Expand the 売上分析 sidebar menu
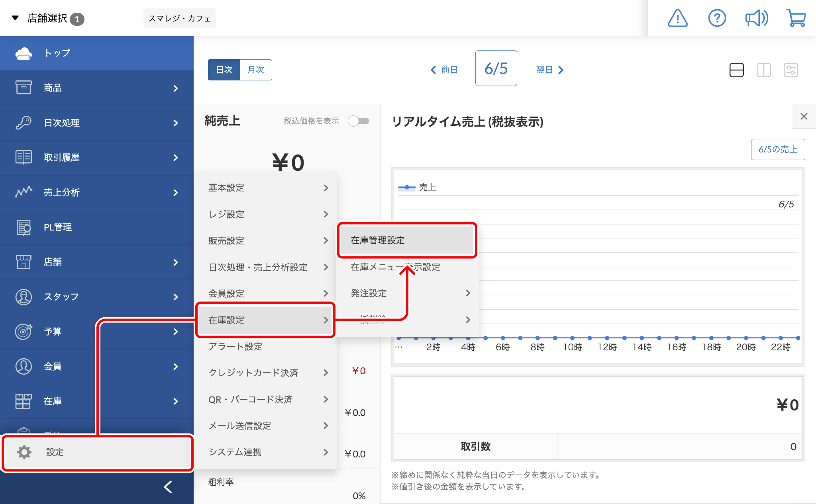 [x=97, y=193]
